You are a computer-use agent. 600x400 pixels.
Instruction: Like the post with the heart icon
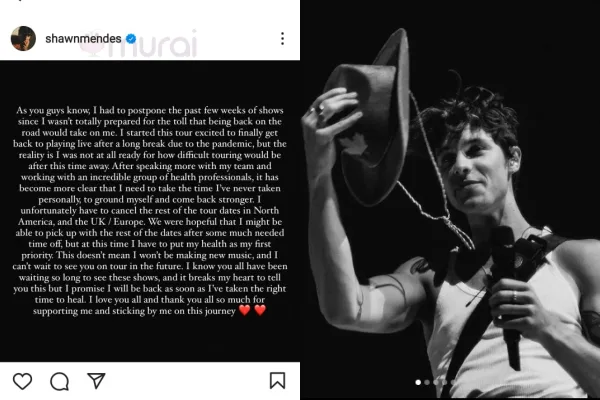coord(23,381)
